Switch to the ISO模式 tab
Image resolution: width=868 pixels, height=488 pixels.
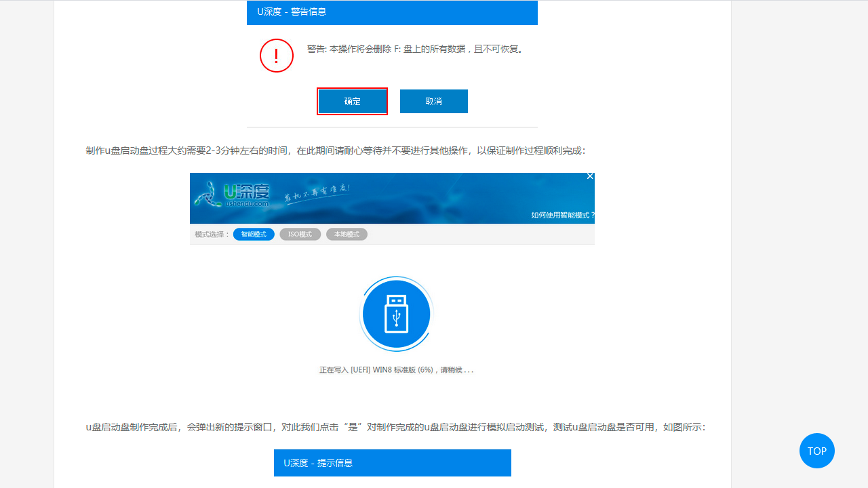(300, 234)
